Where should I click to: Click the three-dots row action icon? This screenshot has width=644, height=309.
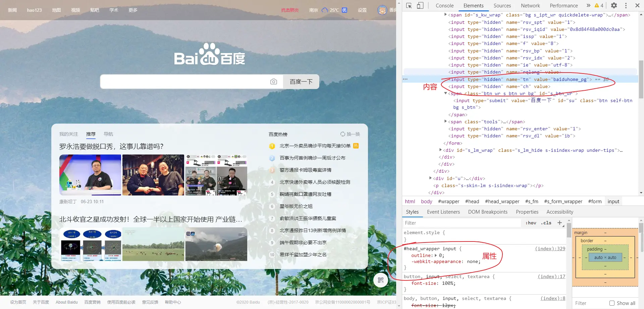[405, 79]
